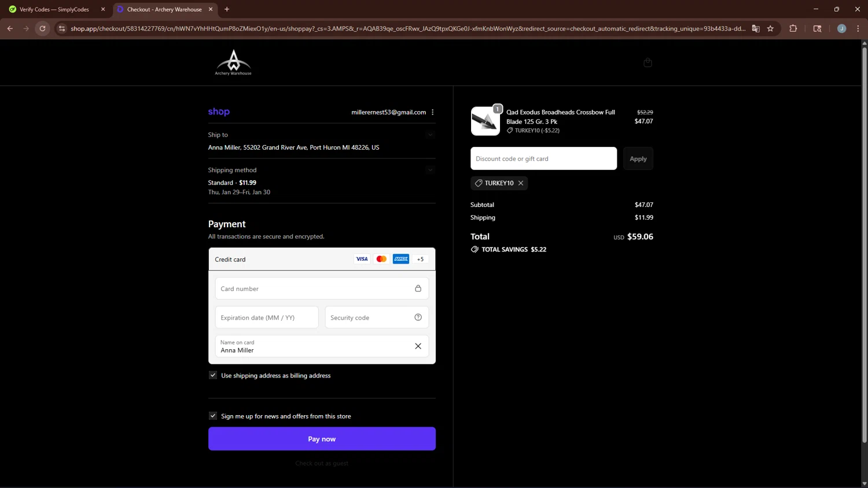Open the browser side panel icon

(817, 28)
